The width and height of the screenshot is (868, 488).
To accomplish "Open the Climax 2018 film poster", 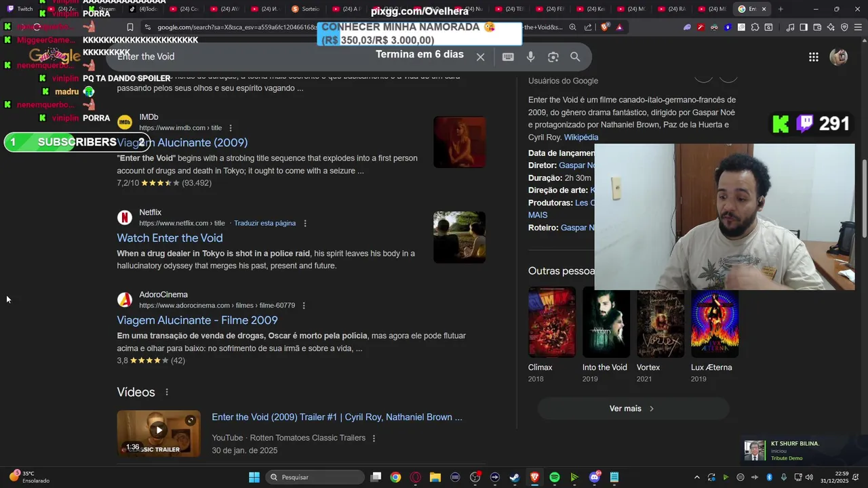I will (x=552, y=322).
